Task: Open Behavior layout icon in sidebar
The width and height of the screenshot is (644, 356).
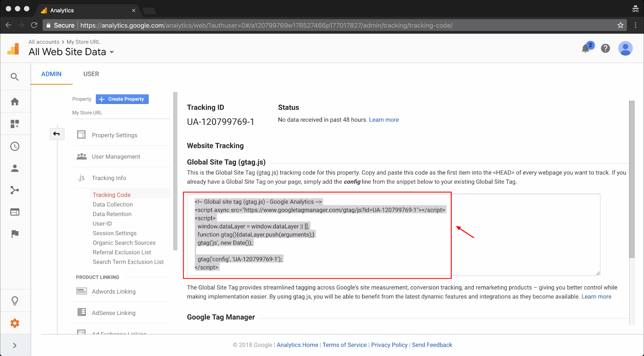Action: (x=15, y=212)
